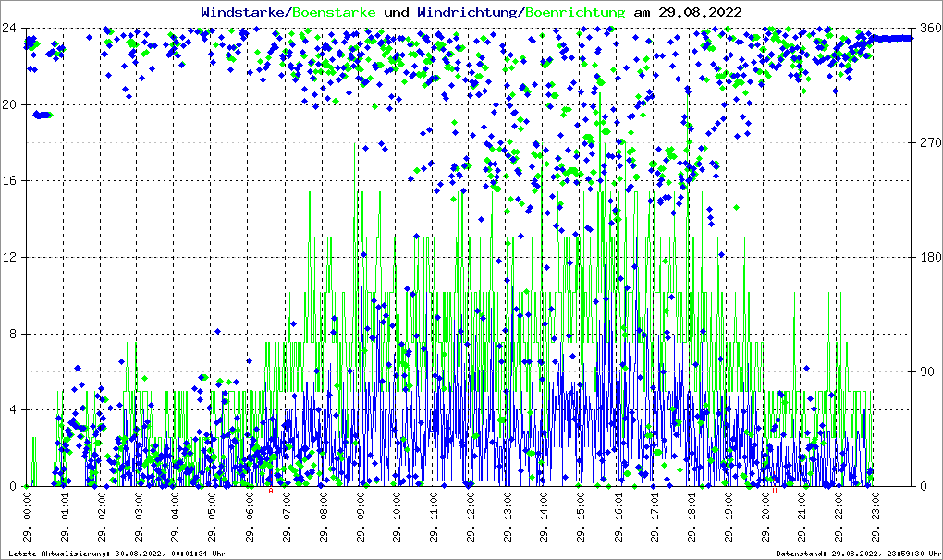Click the "29. 19:00" time axis label
The image size is (943, 560).
(729, 517)
